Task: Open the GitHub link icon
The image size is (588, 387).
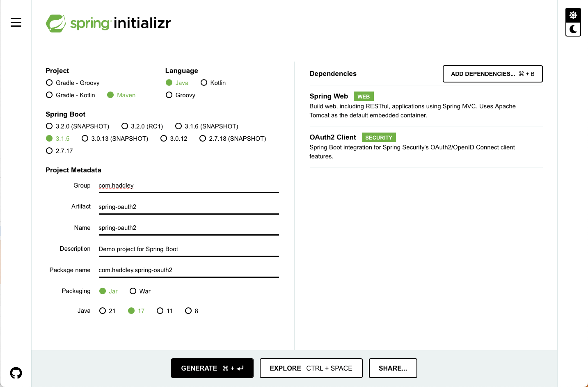Action: point(16,373)
